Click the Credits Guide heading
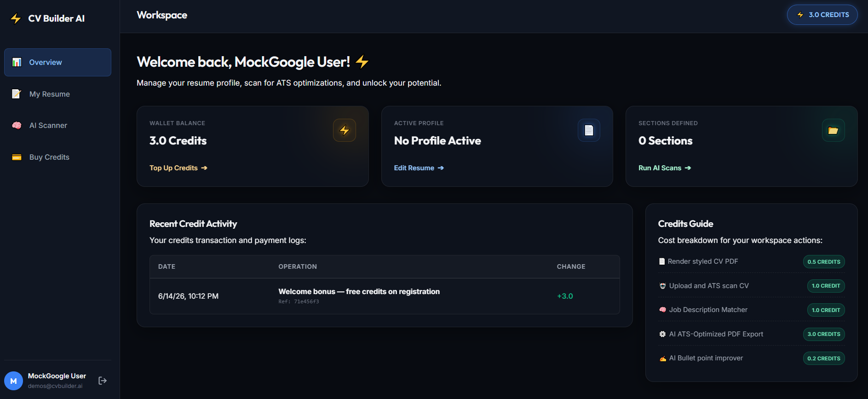The width and height of the screenshot is (868, 399). tap(685, 224)
